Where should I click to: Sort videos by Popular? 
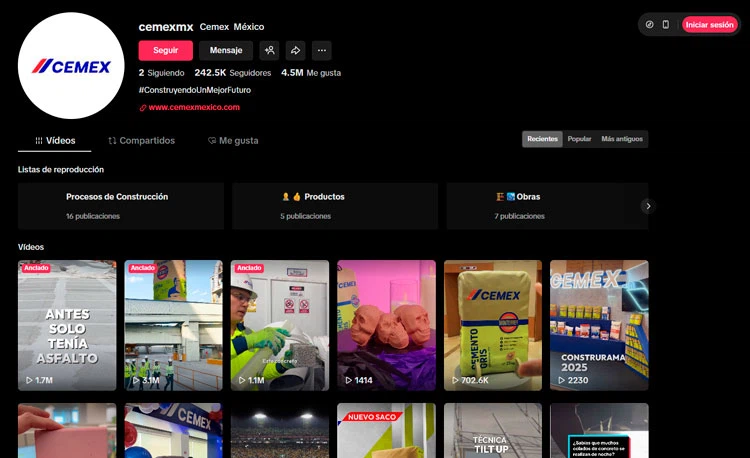(x=579, y=139)
